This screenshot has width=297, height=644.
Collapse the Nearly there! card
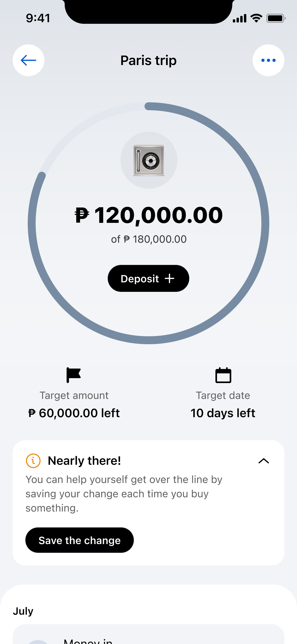[263, 461]
